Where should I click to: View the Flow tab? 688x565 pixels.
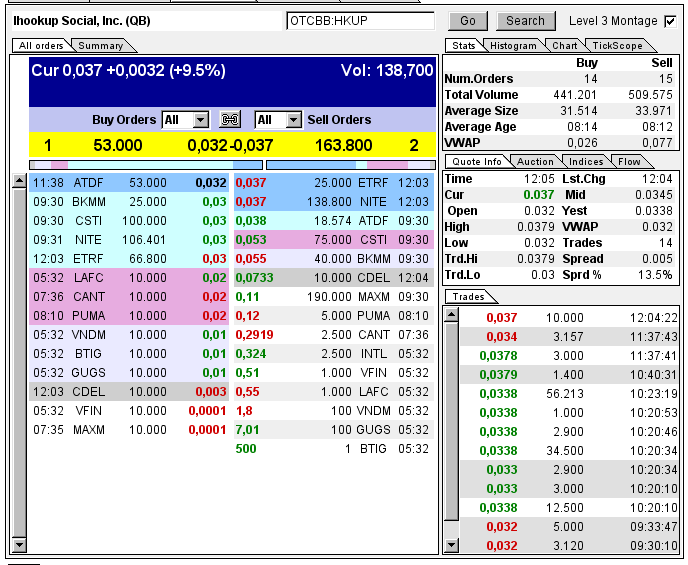(629, 162)
